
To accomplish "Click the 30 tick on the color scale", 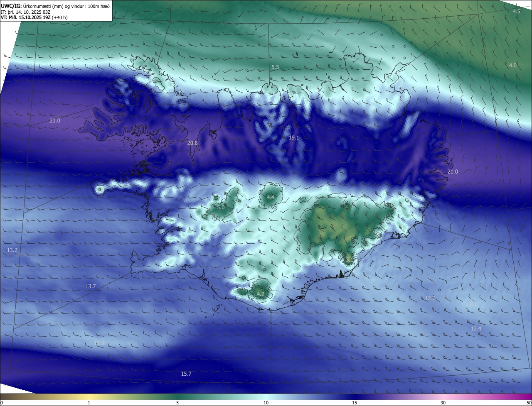I will pos(443,403).
